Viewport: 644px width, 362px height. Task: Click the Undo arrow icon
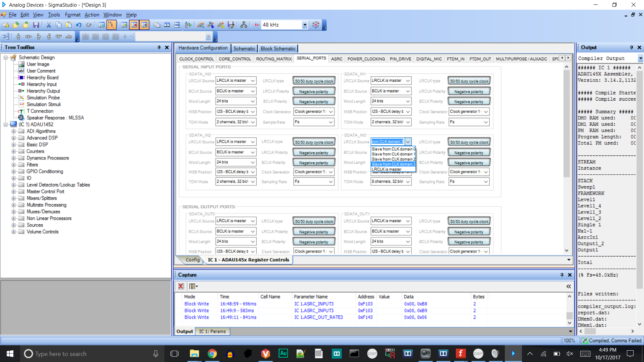click(79, 25)
